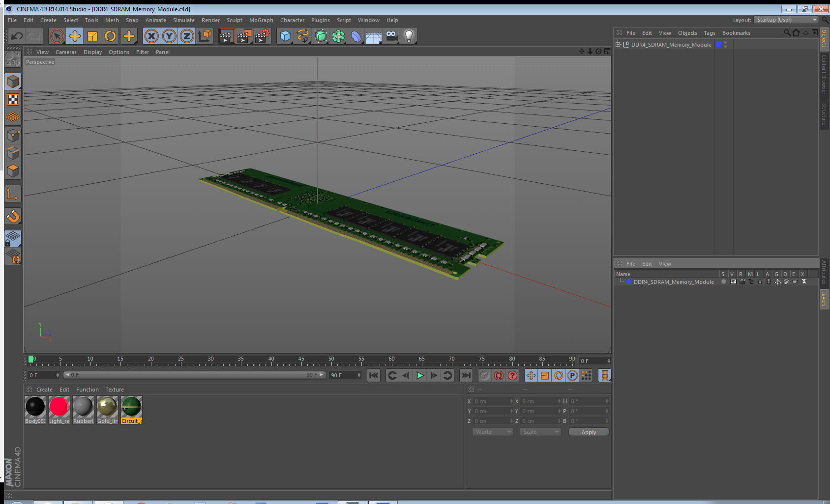Enable Model mode in left sidebar
Screen dimensions: 830x504
(x=13, y=82)
